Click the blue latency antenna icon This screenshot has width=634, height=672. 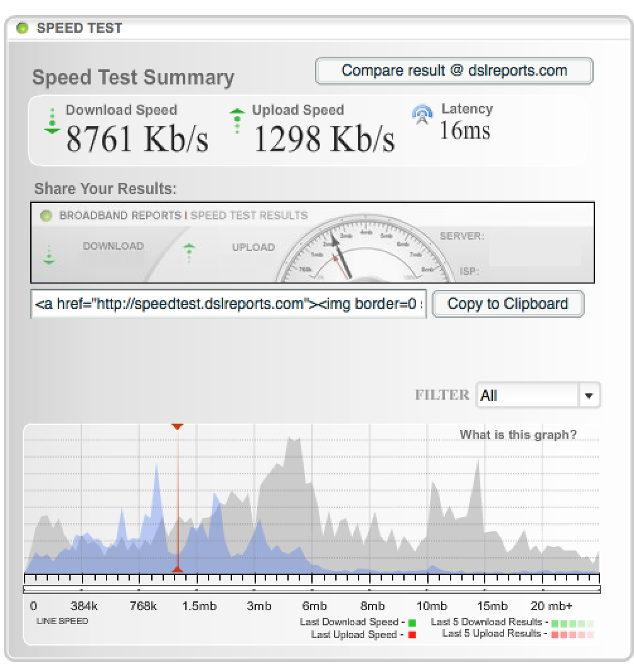click(422, 114)
